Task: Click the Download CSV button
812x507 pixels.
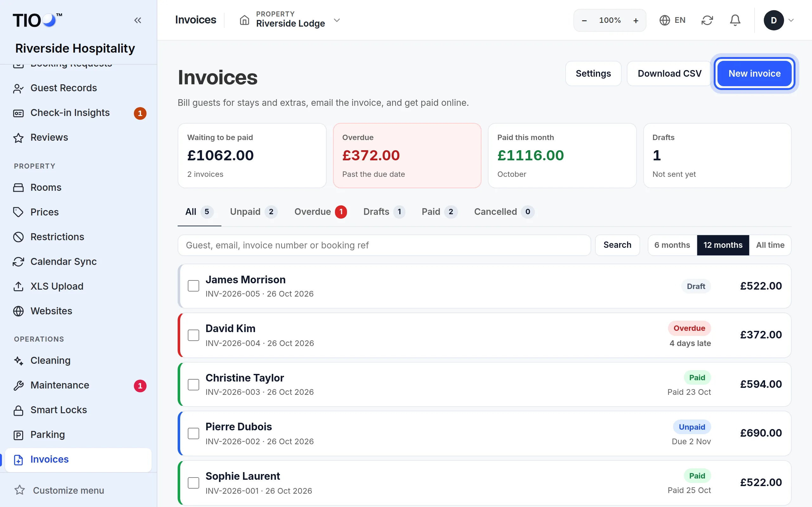Action: [x=669, y=74]
